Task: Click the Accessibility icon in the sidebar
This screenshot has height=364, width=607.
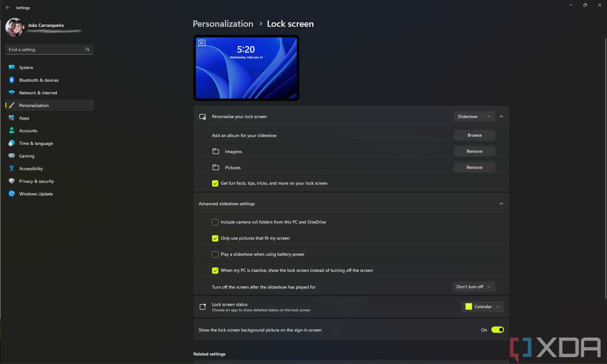Action: point(11,168)
